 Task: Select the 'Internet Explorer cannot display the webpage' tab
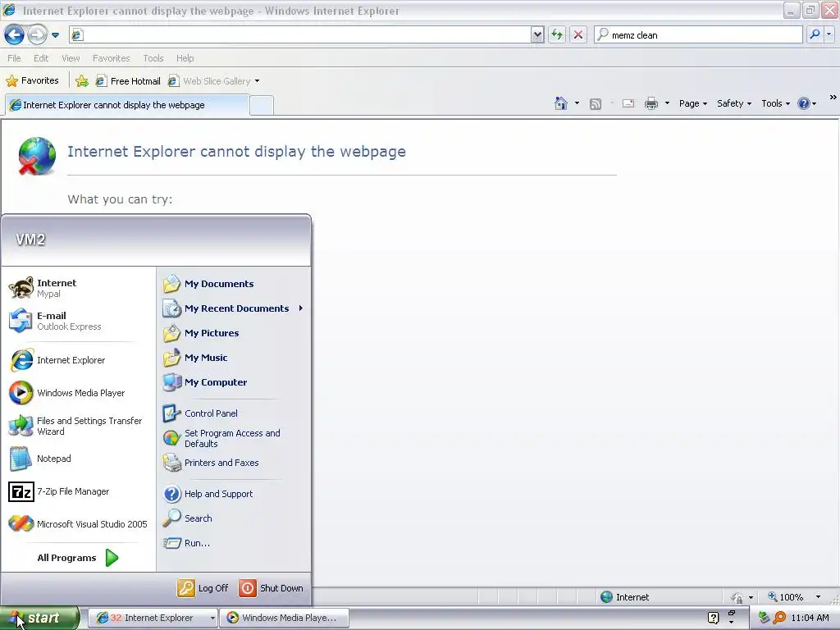(x=127, y=105)
